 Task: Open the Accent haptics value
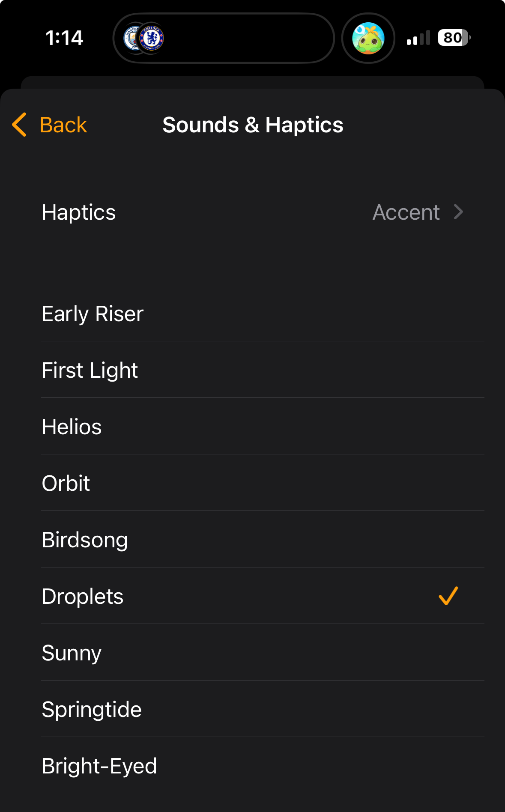coord(406,212)
